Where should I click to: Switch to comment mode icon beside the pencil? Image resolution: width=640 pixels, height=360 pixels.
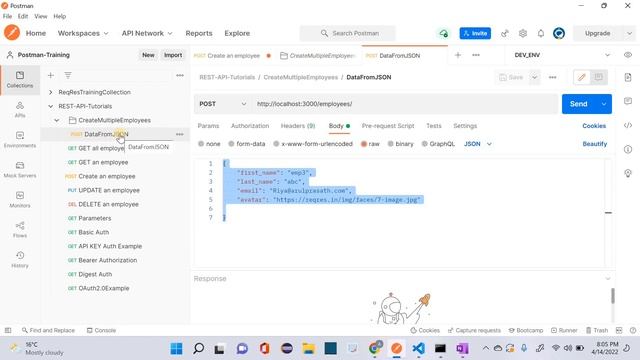click(x=598, y=77)
